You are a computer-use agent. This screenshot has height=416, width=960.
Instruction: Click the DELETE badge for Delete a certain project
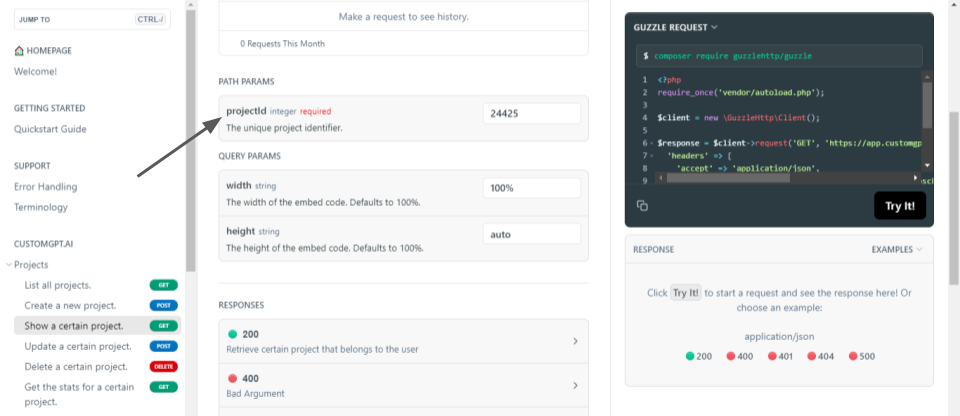pos(164,366)
